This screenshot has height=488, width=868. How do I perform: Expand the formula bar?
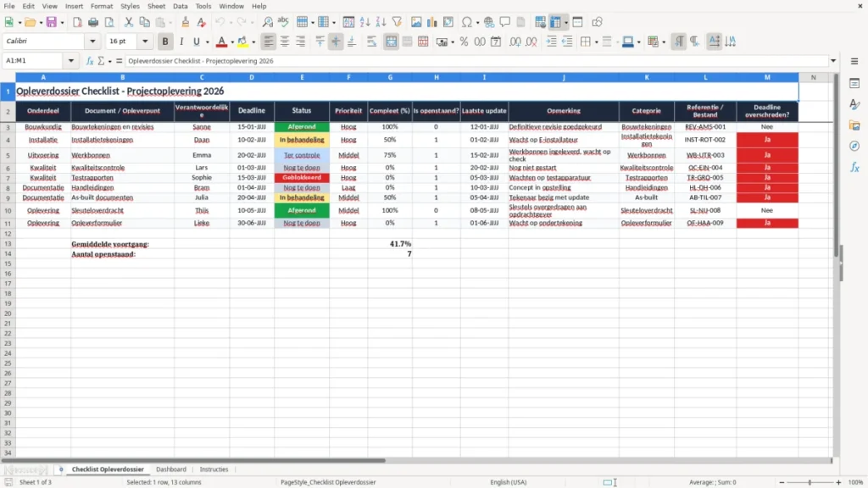[833, 61]
